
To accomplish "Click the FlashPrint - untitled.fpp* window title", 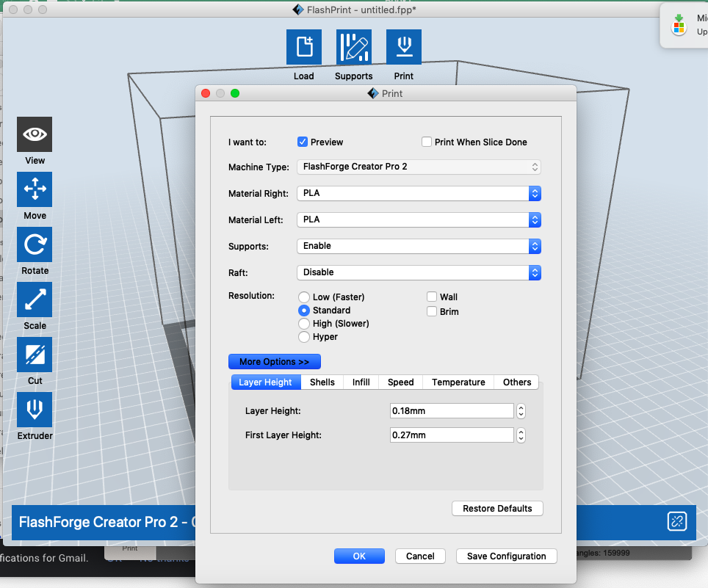I will (361, 10).
